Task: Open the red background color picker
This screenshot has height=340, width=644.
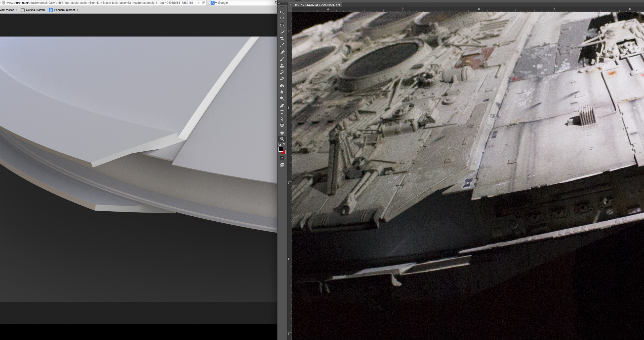Action: [284, 153]
